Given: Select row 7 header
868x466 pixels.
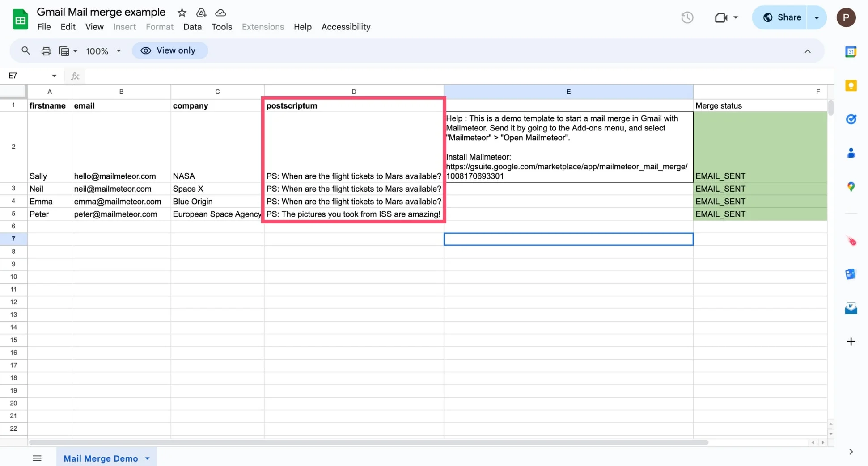Looking at the screenshot, I should point(13,239).
